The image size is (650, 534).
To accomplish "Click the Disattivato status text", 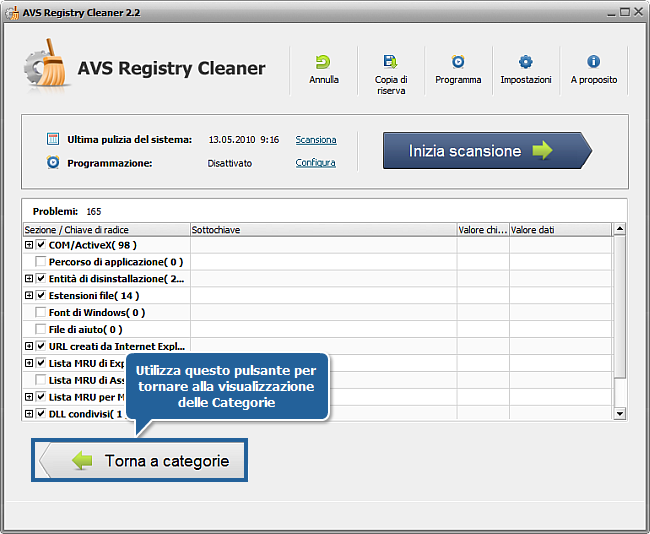I will coord(230,163).
